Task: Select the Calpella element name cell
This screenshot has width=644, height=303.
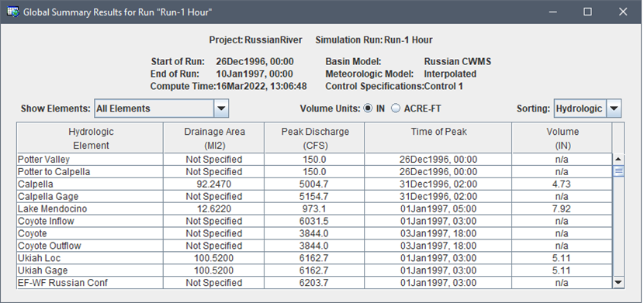Action: click(90, 184)
